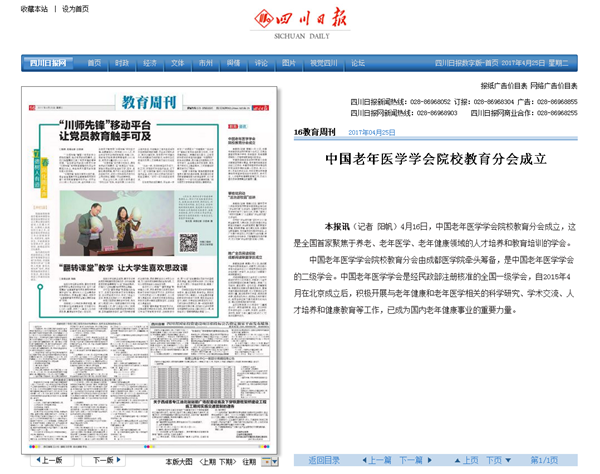The width and height of the screenshot is (600, 474).
Task: Click 收藏本站 link at top
Action: click(34, 9)
